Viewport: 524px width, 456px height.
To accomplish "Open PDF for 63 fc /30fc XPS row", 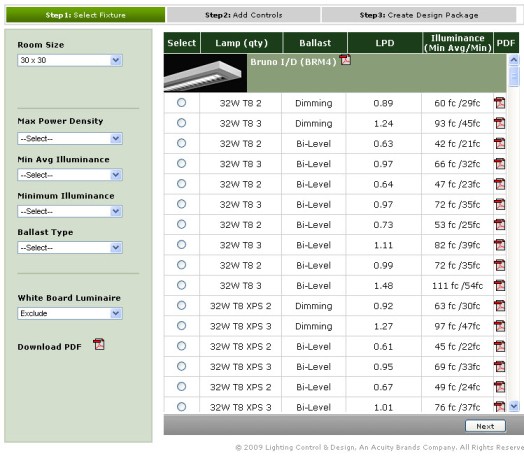I will (x=500, y=306).
